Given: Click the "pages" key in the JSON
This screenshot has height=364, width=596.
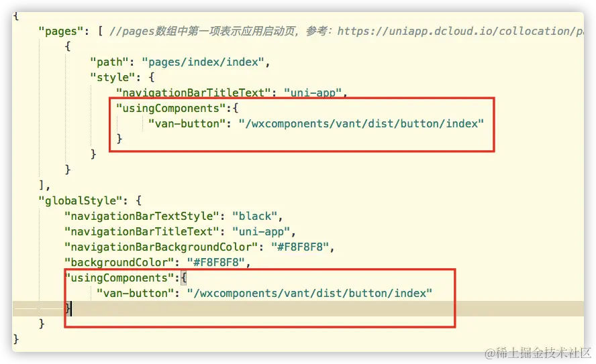Looking at the screenshot, I should (61, 31).
